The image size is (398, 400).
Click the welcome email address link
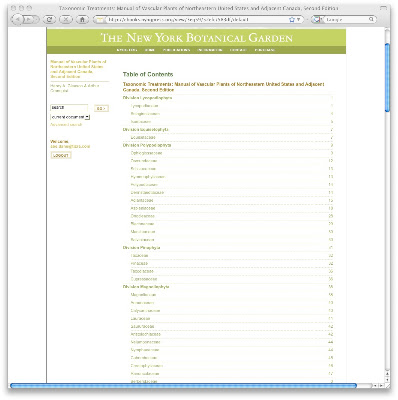[70, 146]
